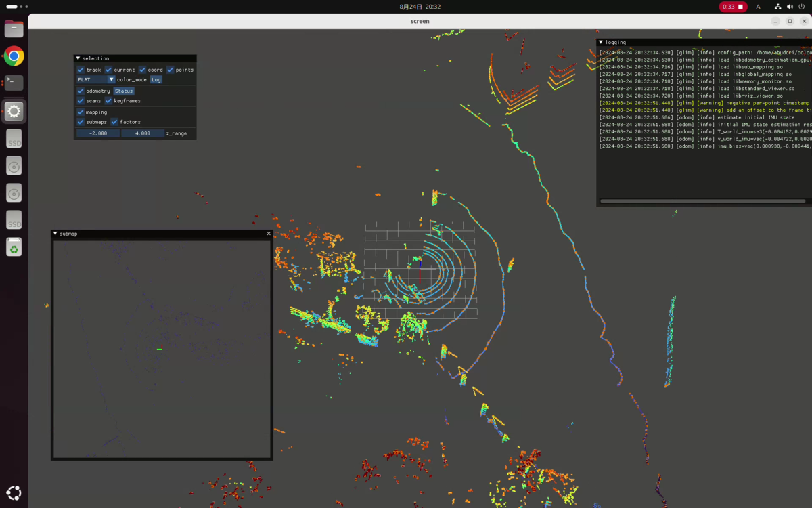Viewport: 812px width, 508px height.
Task: Disable the keyframes checkbox
Action: tap(108, 101)
